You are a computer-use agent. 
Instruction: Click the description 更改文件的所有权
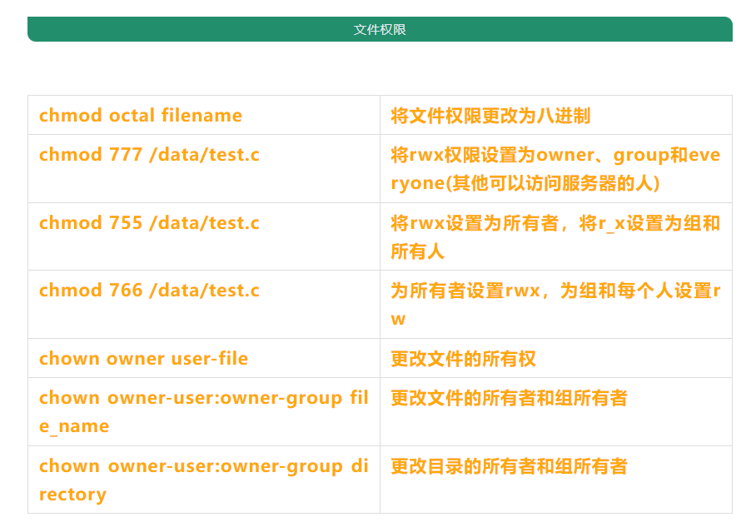coord(463,359)
